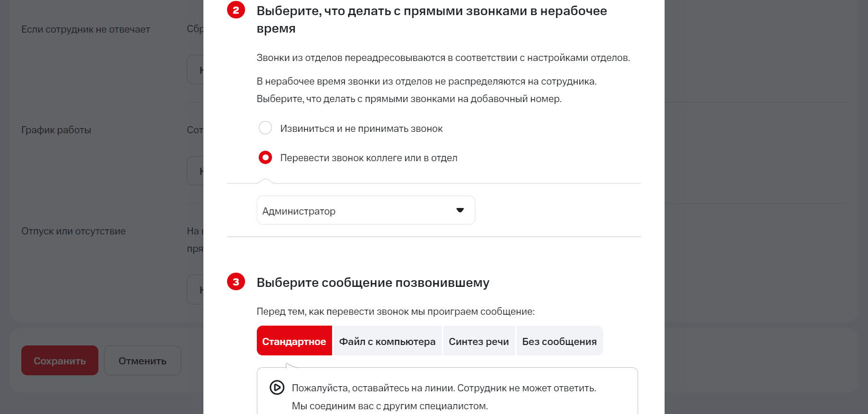The width and height of the screenshot is (868, 414).
Task: Select the "Без сообщения" tab
Action: tap(559, 341)
